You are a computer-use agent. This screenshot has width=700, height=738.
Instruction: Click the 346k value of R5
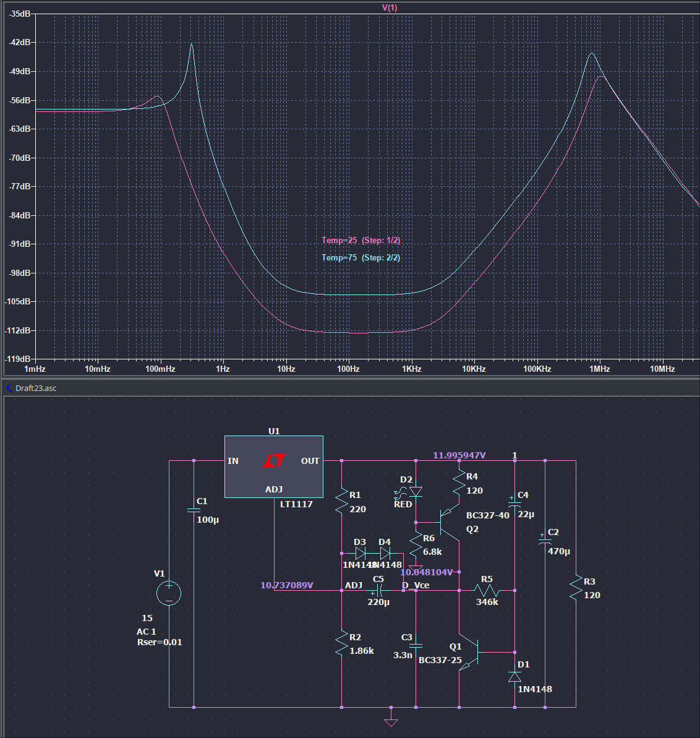pos(487,602)
